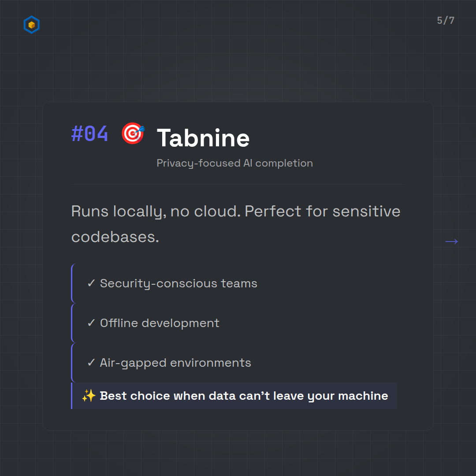Click the purple accent bar beside Best choice
This screenshot has height=476, width=476.
72,396
